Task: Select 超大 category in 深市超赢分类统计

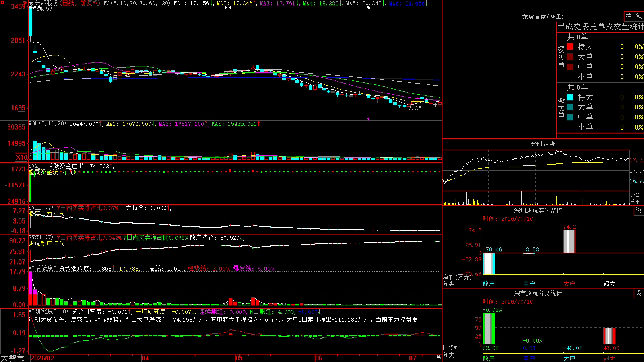Action: coord(609,358)
